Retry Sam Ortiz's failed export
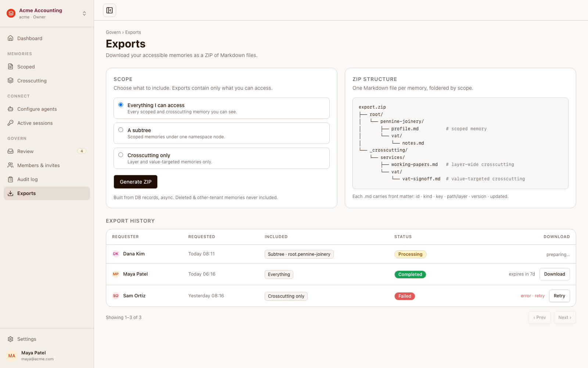This screenshot has height=368, width=588. pos(559,296)
